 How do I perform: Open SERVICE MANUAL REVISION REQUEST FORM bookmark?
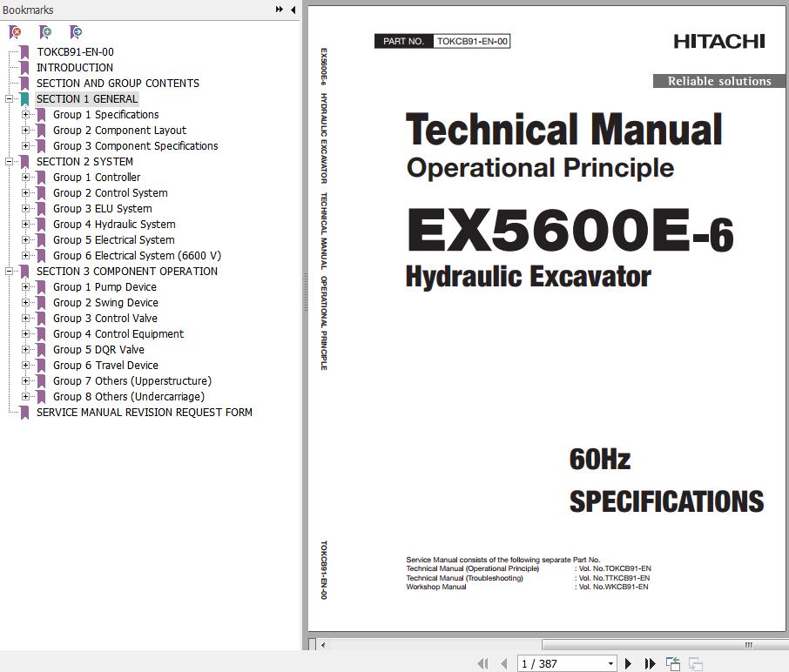(x=144, y=413)
